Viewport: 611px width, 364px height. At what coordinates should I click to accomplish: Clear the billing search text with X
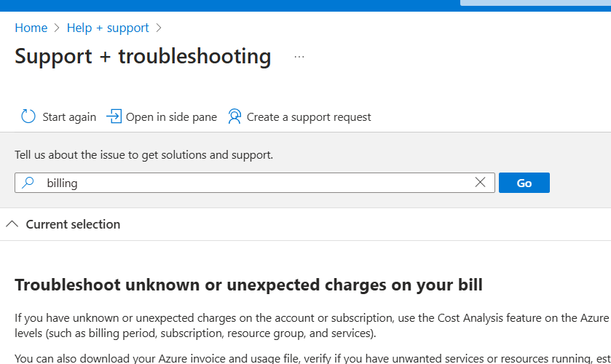point(480,182)
